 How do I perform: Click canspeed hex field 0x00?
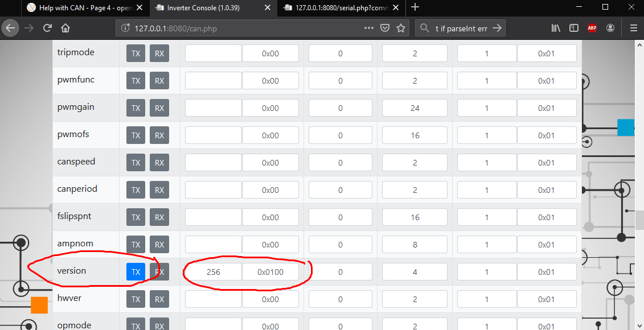(x=270, y=163)
